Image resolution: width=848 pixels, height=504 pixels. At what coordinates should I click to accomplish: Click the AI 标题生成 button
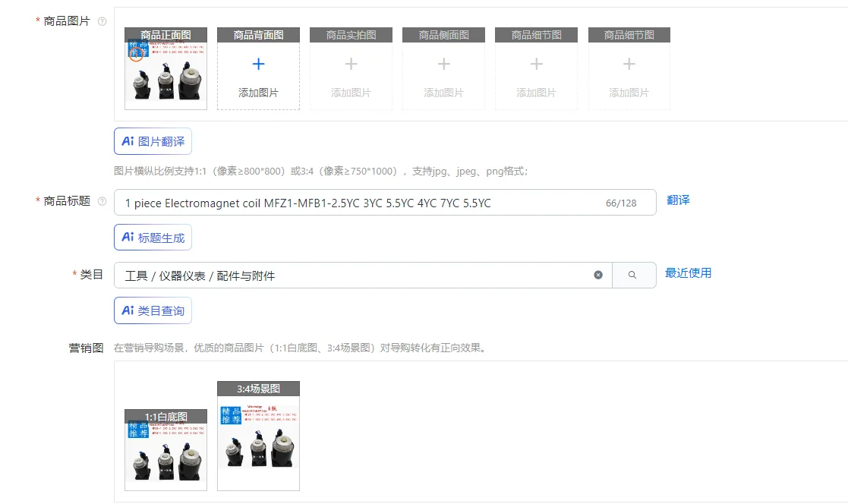click(x=153, y=238)
